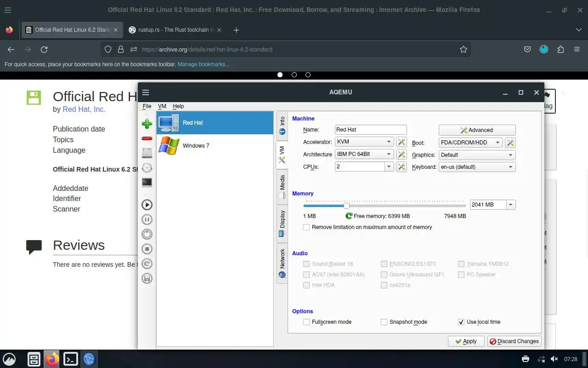The image size is (588, 368).
Task: Click the clock icon in AQEMU toolbar
Action: pos(147,168)
